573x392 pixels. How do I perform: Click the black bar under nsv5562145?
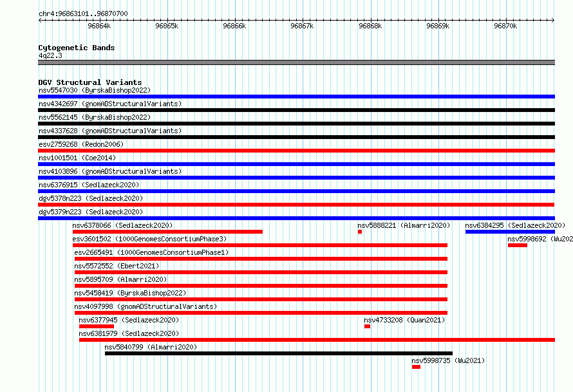click(x=296, y=124)
